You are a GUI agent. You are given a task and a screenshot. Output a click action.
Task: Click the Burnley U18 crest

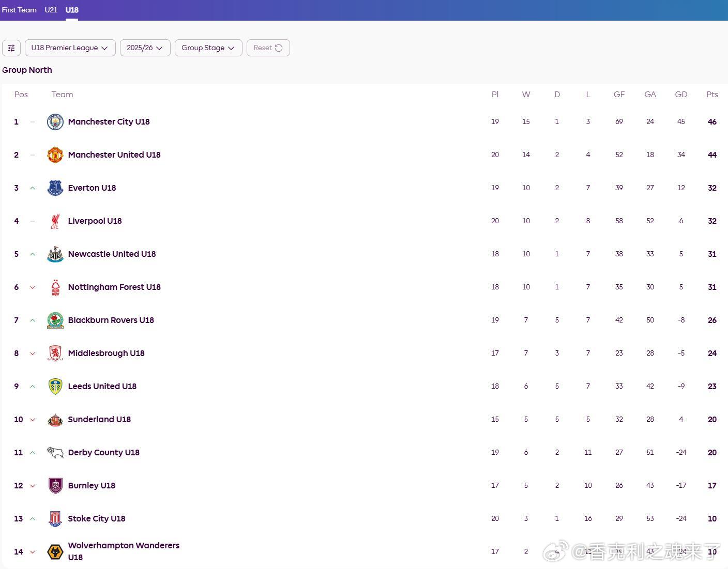pos(55,486)
